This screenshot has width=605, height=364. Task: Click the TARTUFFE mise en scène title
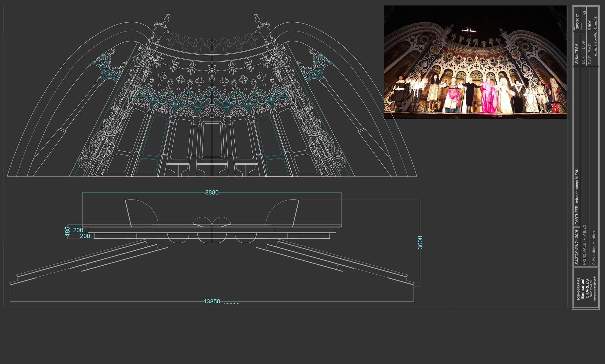[x=577, y=196]
